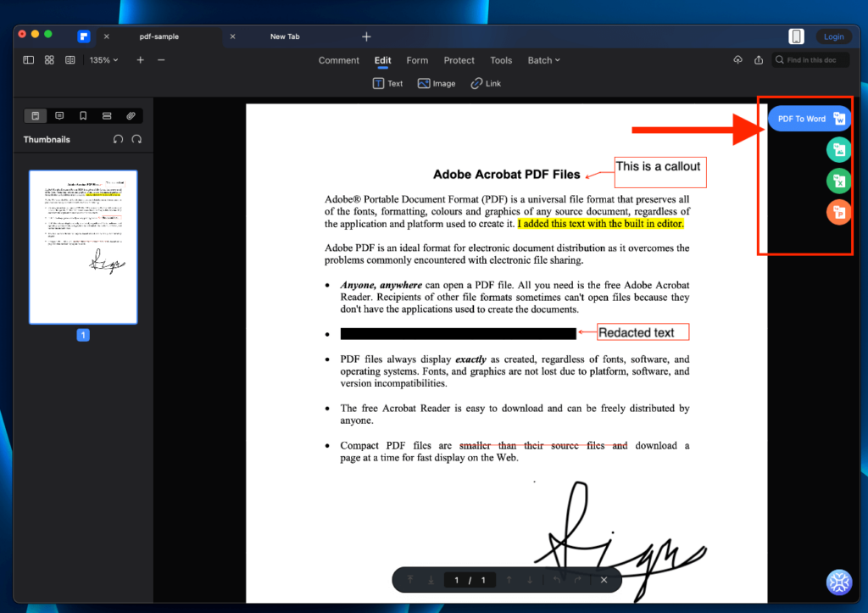Close the floating page navigation bar
Viewport: 868px width, 613px height.
click(604, 580)
